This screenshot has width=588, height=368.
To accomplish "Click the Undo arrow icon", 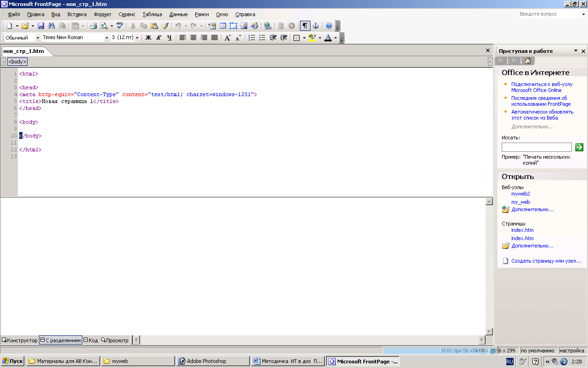I will coord(178,26).
